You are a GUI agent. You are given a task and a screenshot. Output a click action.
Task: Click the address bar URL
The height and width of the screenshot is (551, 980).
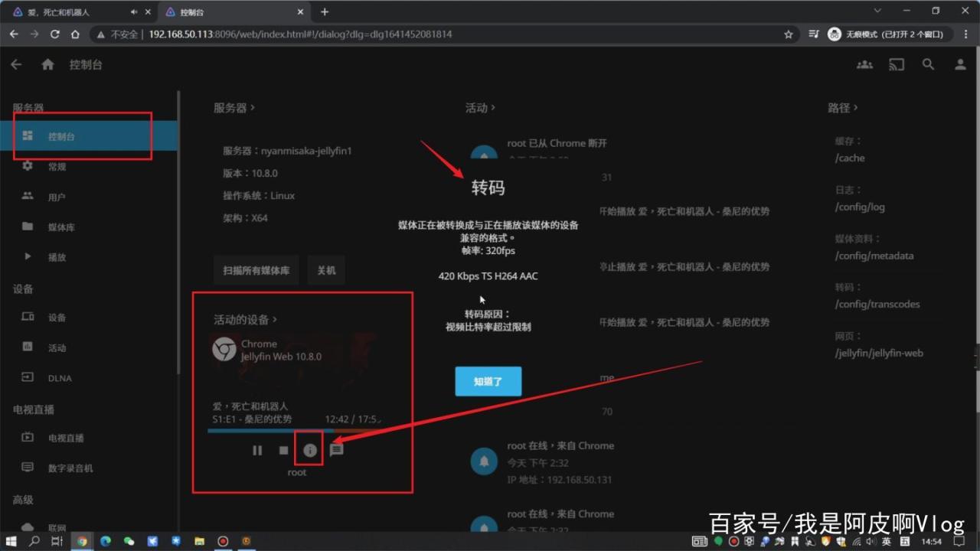[300, 34]
